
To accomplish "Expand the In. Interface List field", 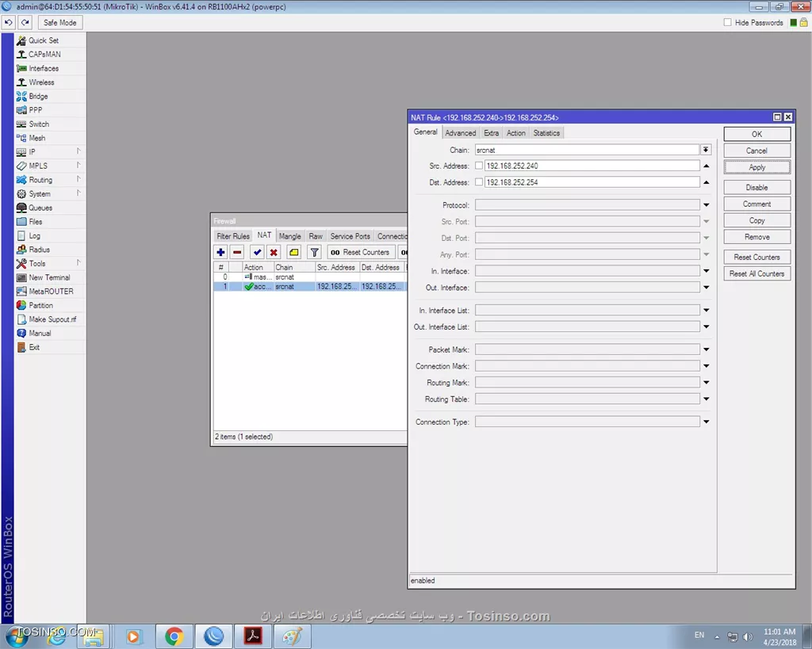I will pos(707,311).
